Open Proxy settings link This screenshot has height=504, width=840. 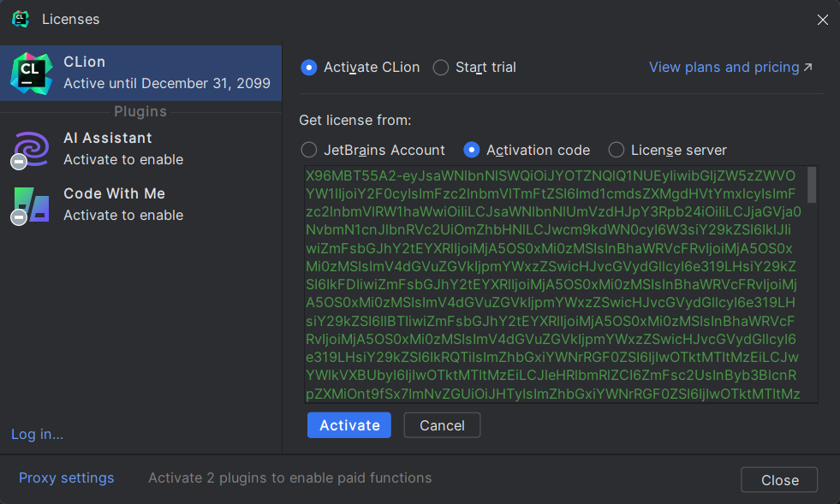(x=67, y=477)
